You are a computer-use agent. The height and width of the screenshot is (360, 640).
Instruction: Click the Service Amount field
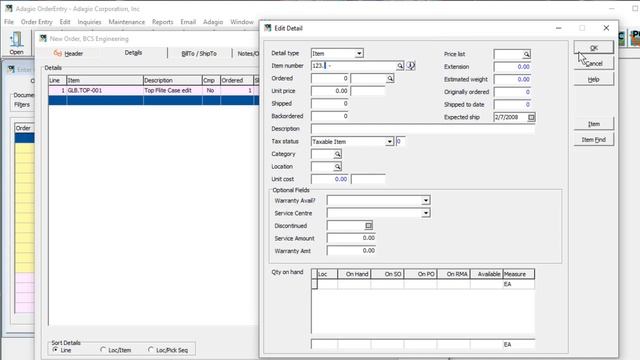coord(351,238)
